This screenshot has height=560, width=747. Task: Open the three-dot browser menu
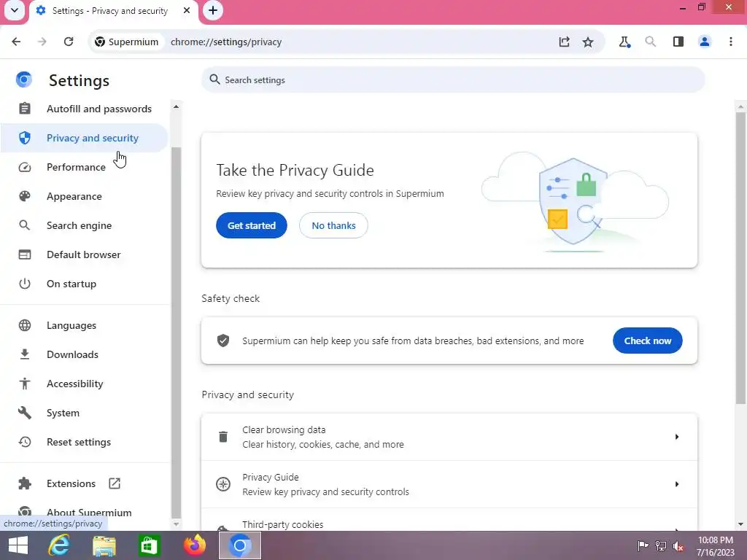coord(731,42)
